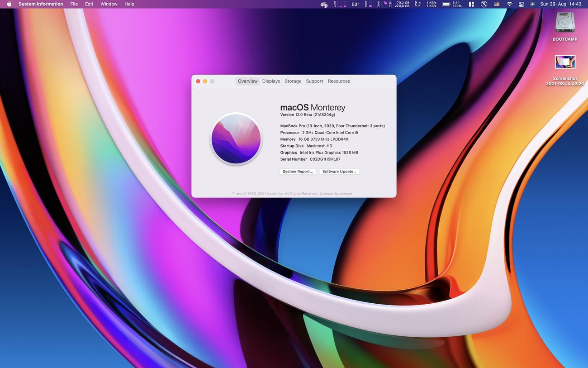Click the cloud sync status icon

pyautogui.click(x=324, y=4)
